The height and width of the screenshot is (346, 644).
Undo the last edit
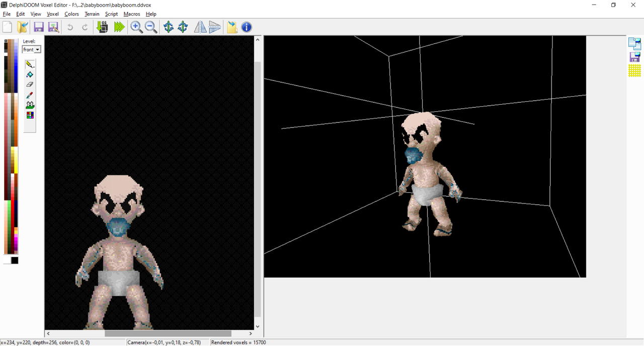click(70, 27)
